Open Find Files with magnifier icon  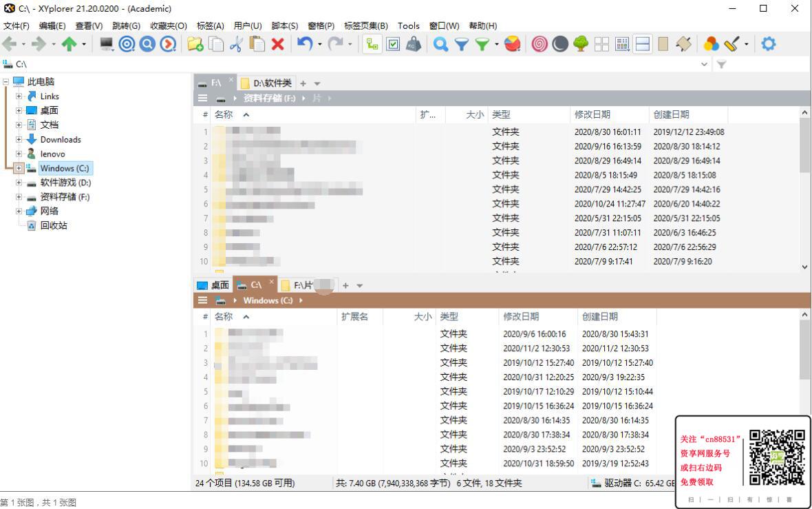tap(440, 44)
